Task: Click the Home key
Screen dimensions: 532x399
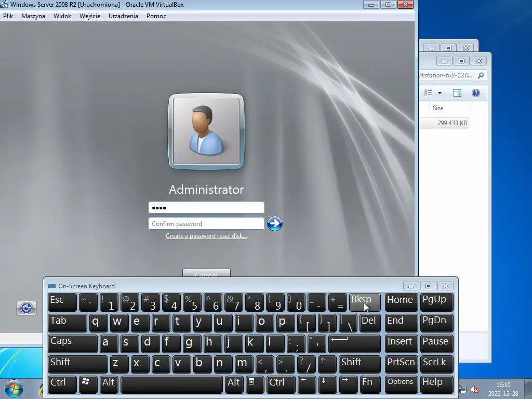Action: pyautogui.click(x=402, y=302)
